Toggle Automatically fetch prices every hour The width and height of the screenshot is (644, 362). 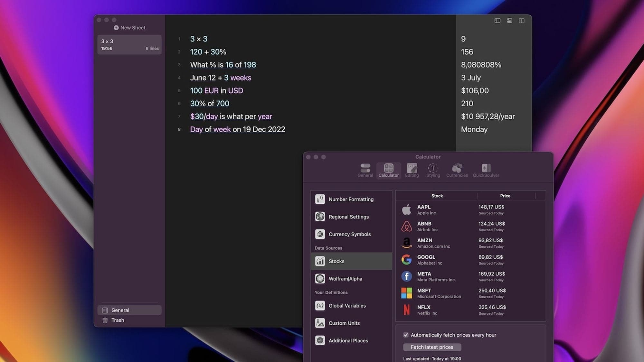tap(406, 335)
